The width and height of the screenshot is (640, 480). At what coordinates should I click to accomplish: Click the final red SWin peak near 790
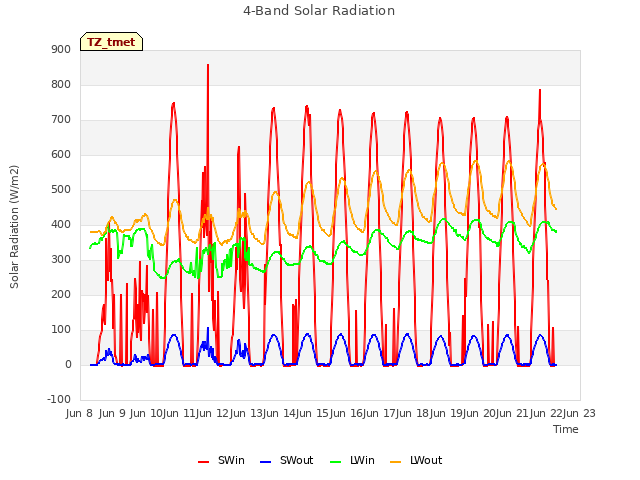click(x=540, y=90)
